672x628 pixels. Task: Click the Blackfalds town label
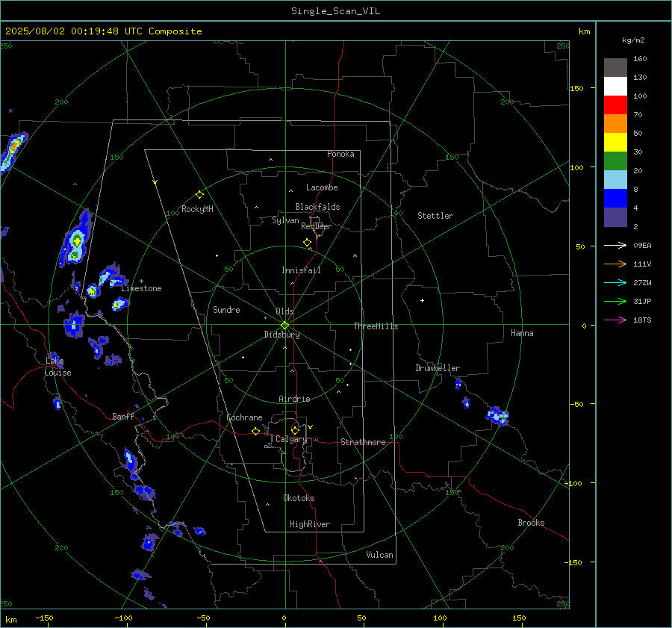(317, 207)
